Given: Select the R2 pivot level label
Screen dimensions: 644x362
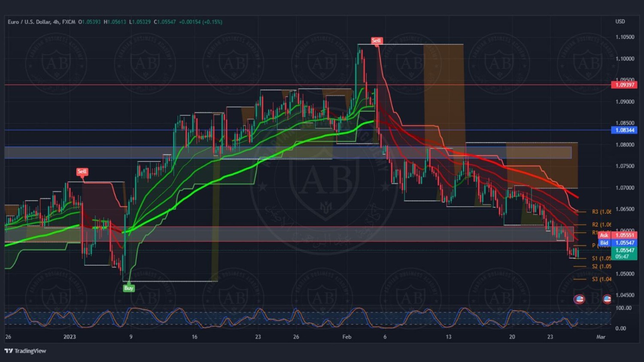Looking at the screenshot, I should point(601,225).
